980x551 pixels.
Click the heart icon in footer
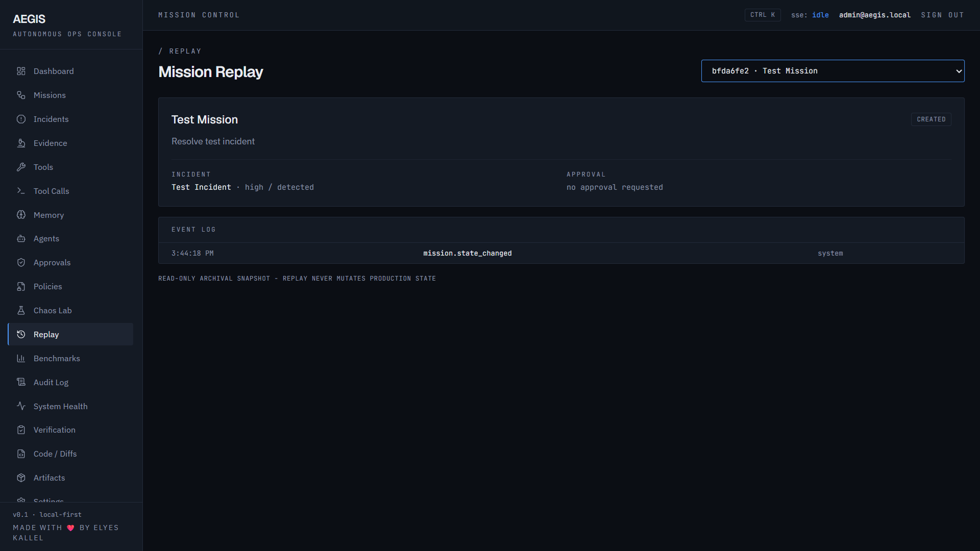point(70,528)
